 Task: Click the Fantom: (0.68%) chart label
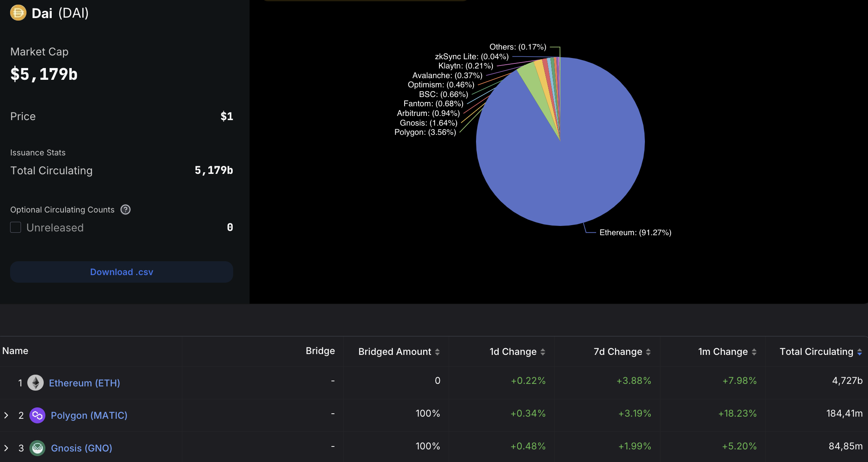pos(433,103)
